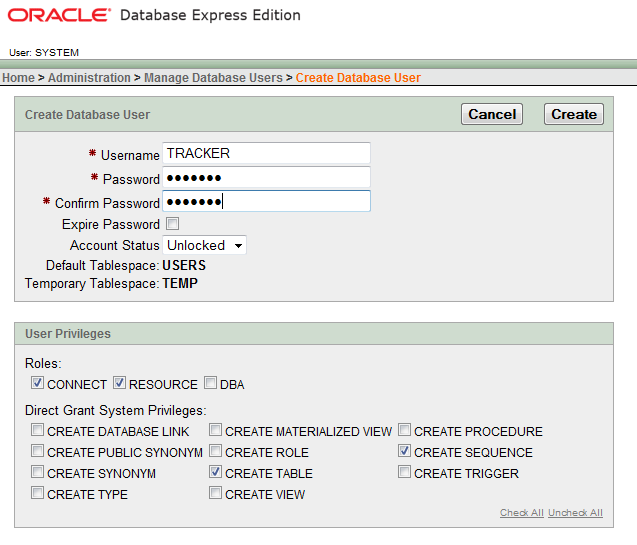Uncheck the CREATE SEQUENCE privilege
637x545 pixels.
(405, 452)
